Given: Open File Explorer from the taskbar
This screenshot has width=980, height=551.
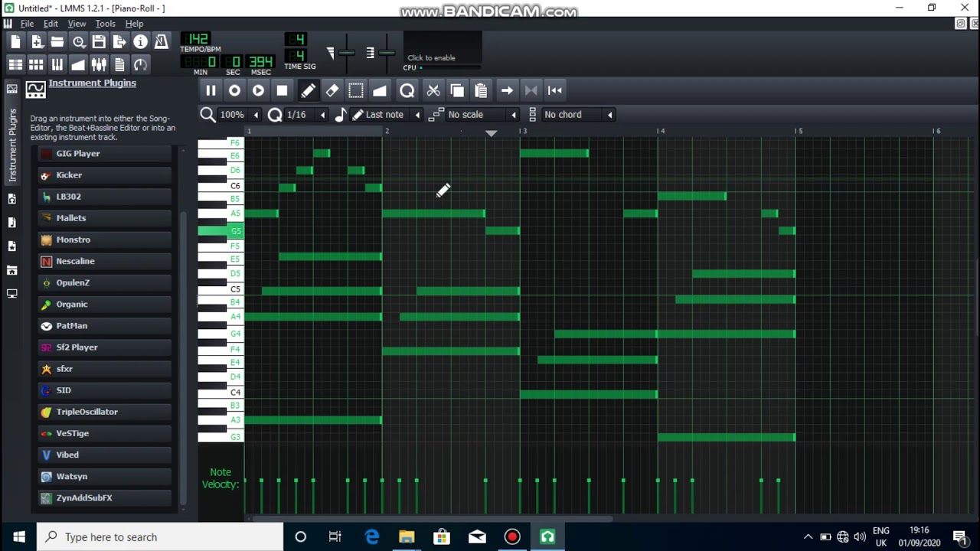Looking at the screenshot, I should point(407,537).
